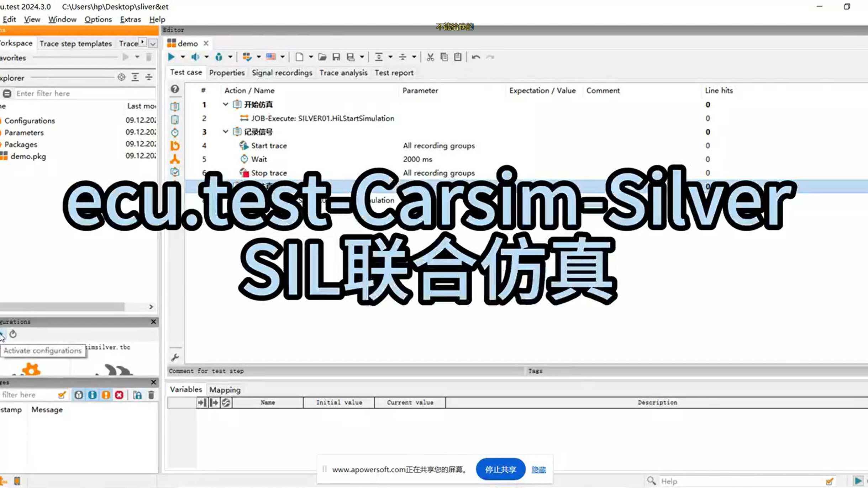Create a new file with the blank page icon
The height and width of the screenshot is (488, 868).
point(299,57)
